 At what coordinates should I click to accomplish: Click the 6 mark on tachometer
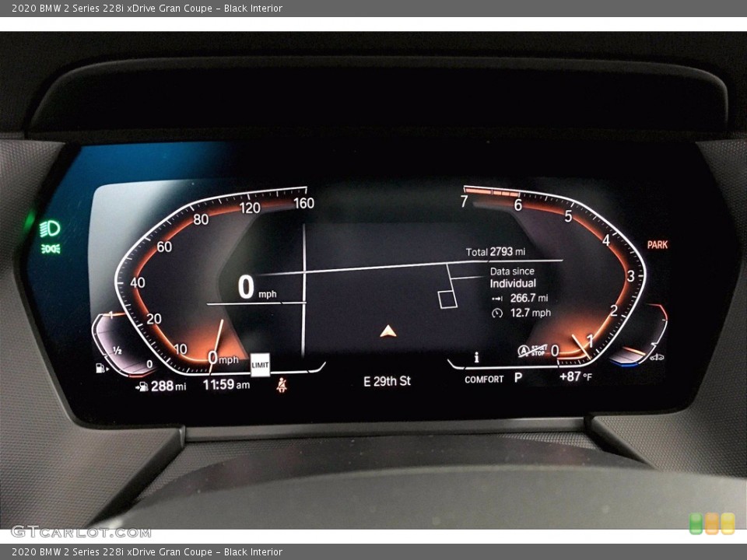pyautogui.click(x=518, y=205)
